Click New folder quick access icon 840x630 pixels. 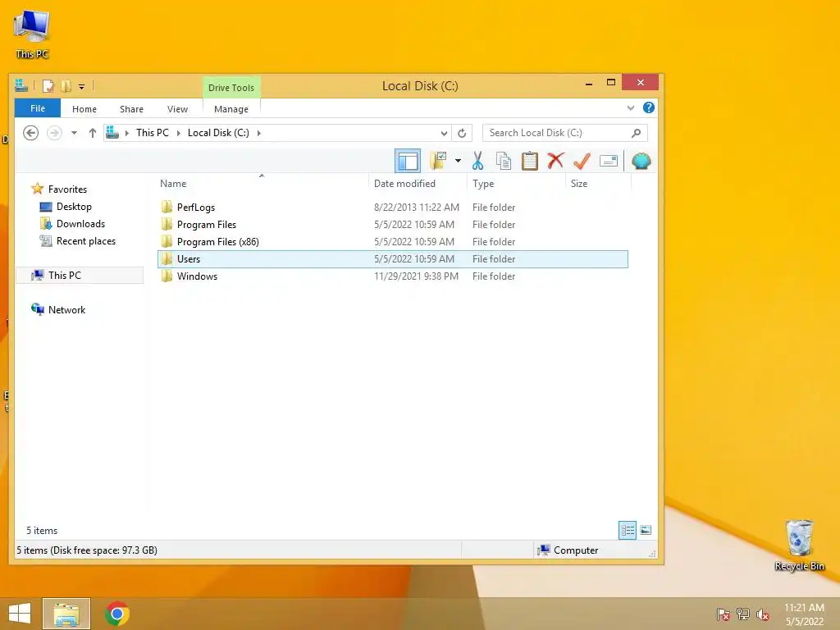[66, 85]
